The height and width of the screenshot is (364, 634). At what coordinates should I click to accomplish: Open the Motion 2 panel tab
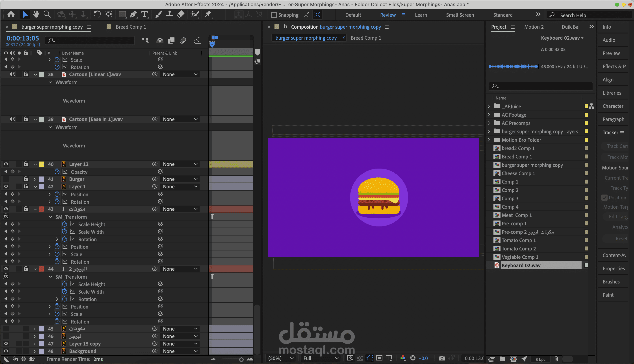[x=534, y=27]
